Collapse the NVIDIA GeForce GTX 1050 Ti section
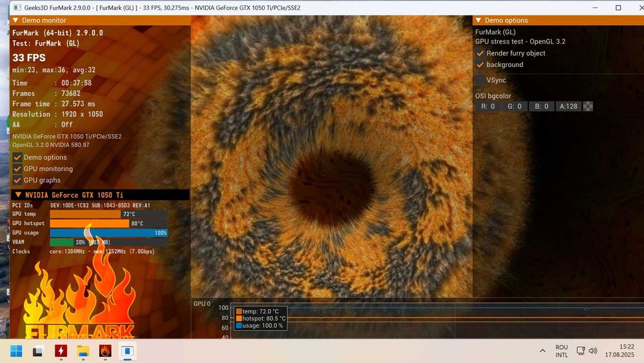644x363 pixels. pyautogui.click(x=18, y=195)
